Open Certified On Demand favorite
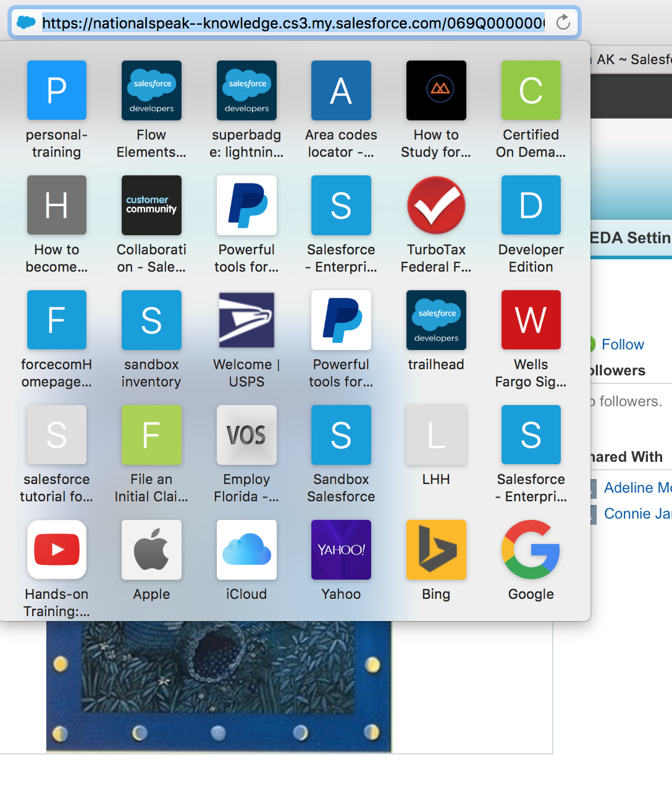672x789 pixels. [531, 90]
